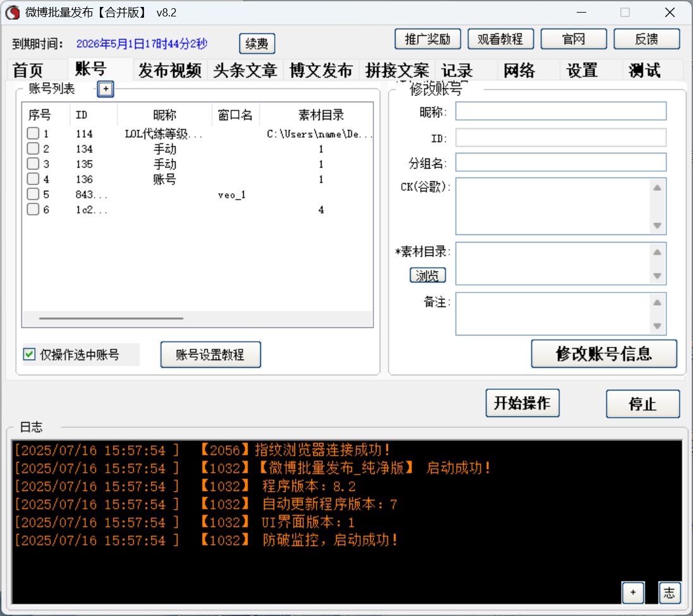Click the plus button in log panel corner
This screenshot has height=616, width=693.
[x=633, y=593]
